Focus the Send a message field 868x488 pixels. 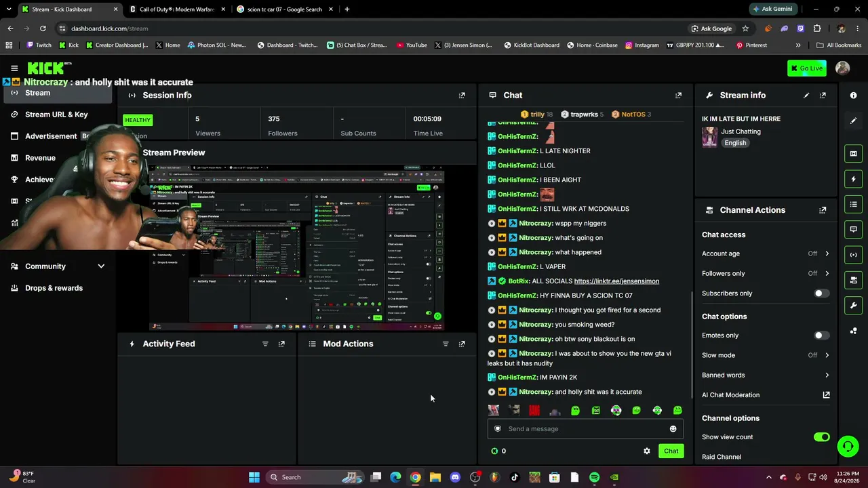[x=585, y=428]
